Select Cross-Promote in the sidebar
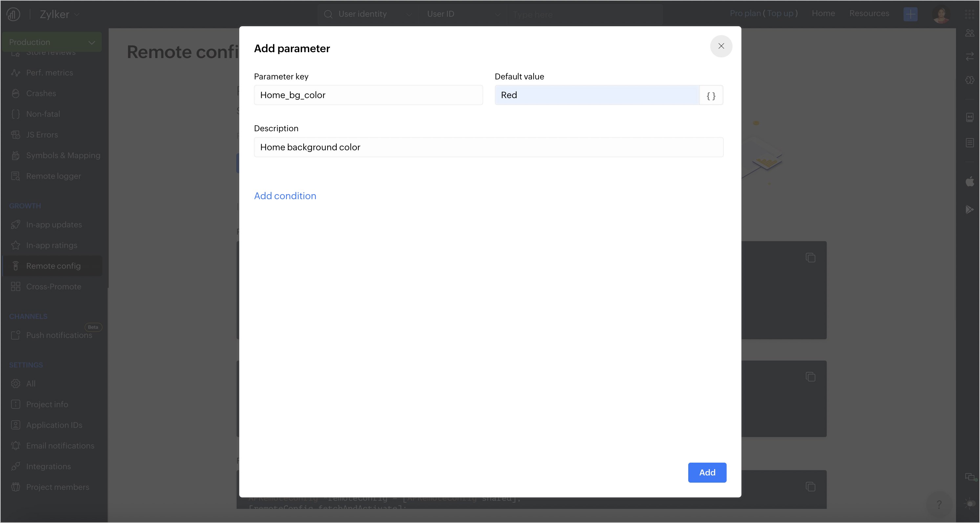This screenshot has height=523, width=980. click(x=53, y=287)
